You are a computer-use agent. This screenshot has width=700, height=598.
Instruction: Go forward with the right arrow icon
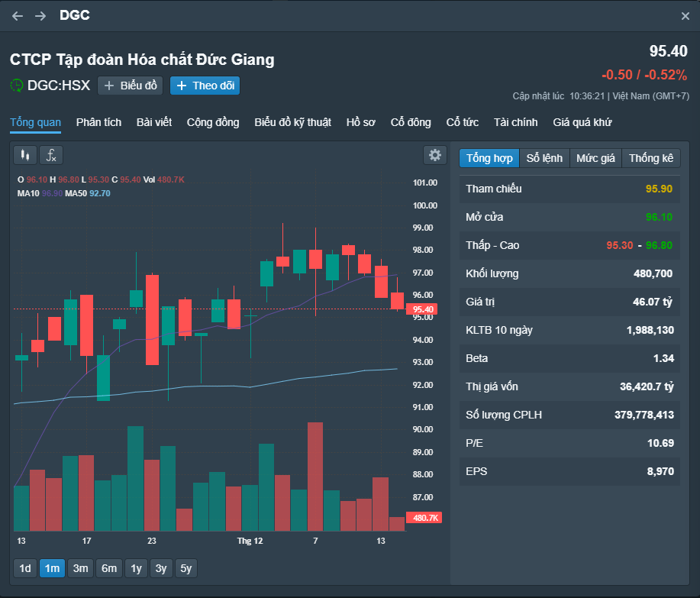point(40,16)
